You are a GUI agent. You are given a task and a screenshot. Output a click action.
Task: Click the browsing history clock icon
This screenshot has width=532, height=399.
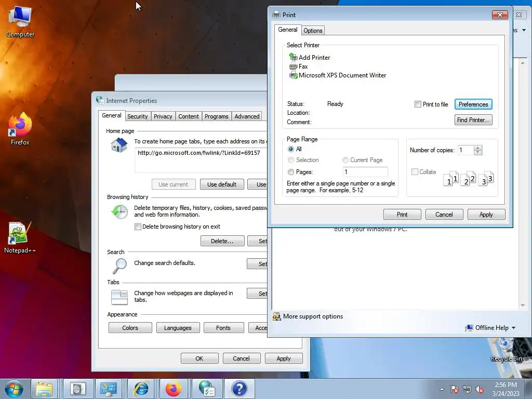[119, 212]
